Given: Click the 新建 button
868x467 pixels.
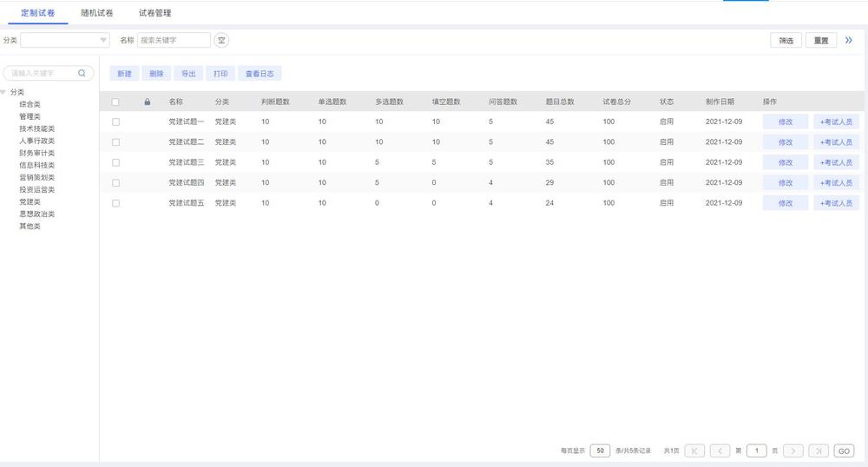Looking at the screenshot, I should click(x=124, y=74).
